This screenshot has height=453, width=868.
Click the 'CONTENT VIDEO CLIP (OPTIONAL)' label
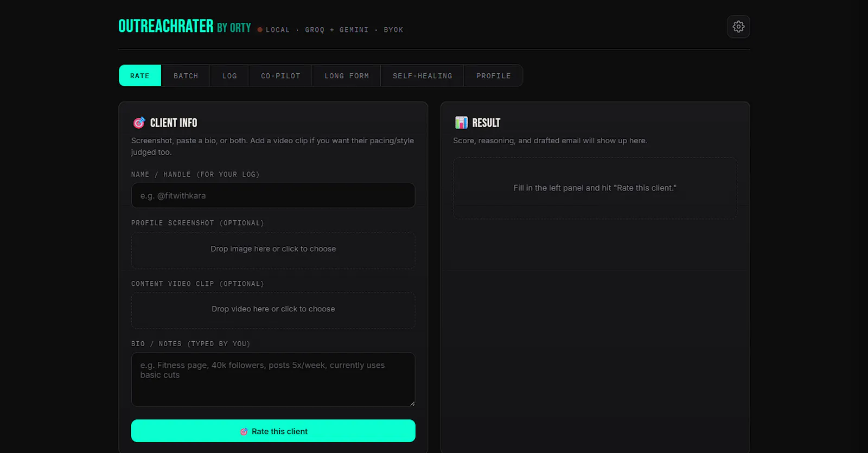pos(197,284)
